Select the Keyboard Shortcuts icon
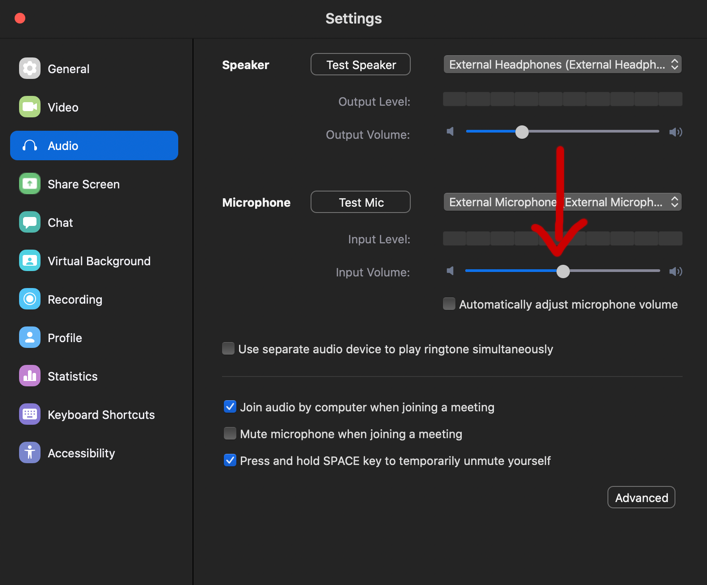The width and height of the screenshot is (707, 585). 30,414
